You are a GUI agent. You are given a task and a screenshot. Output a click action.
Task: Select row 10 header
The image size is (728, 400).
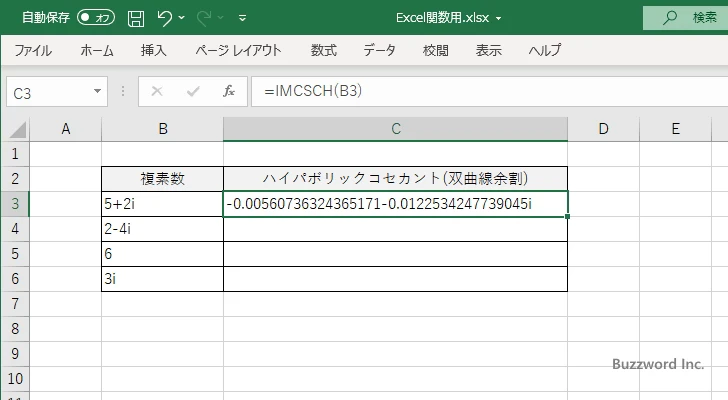point(15,379)
